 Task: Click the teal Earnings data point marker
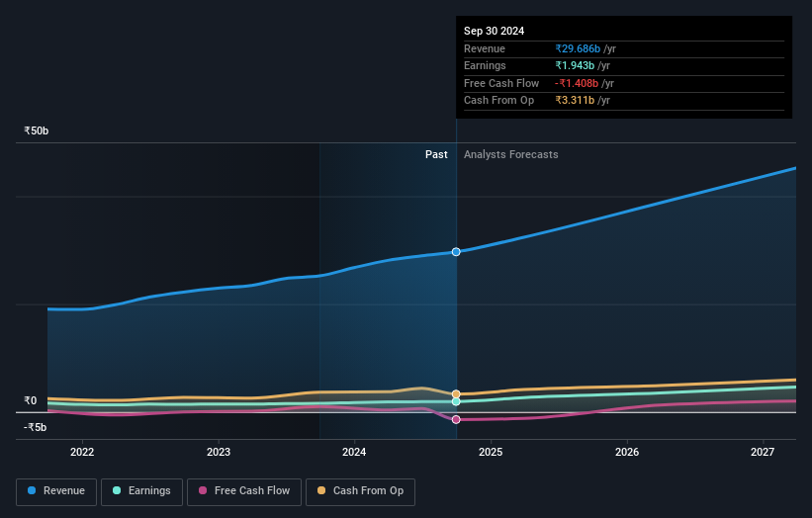pos(456,401)
